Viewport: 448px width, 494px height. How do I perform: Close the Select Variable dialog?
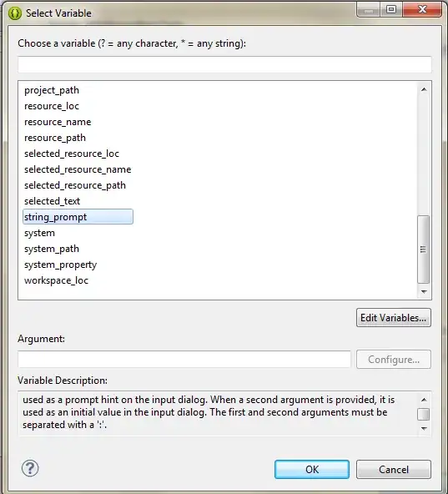pos(422,9)
